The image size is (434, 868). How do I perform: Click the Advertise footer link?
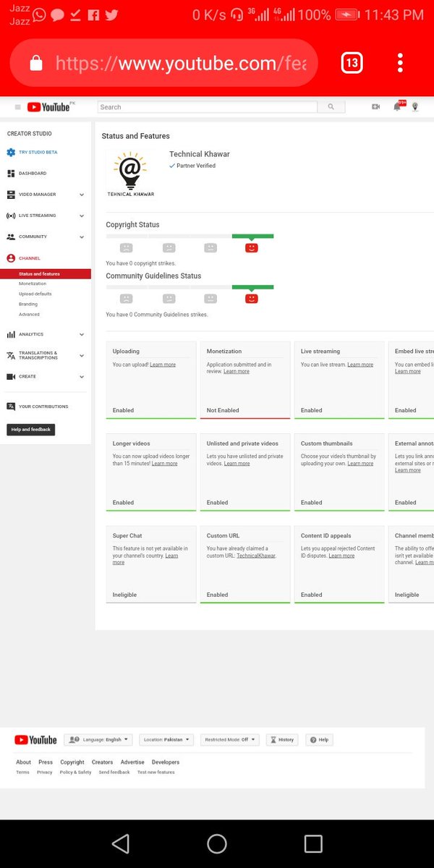132,762
